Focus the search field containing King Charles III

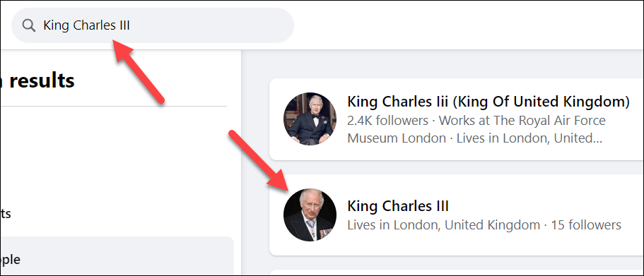153,25
